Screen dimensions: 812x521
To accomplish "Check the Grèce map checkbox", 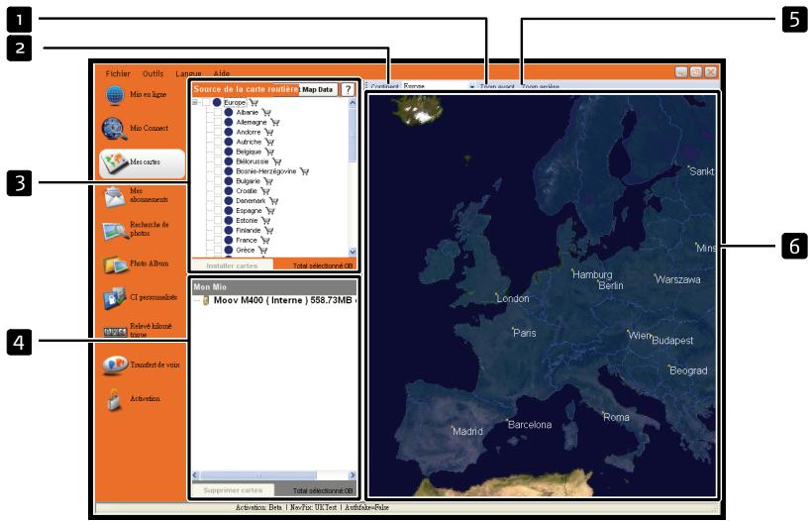I will 218,251.
